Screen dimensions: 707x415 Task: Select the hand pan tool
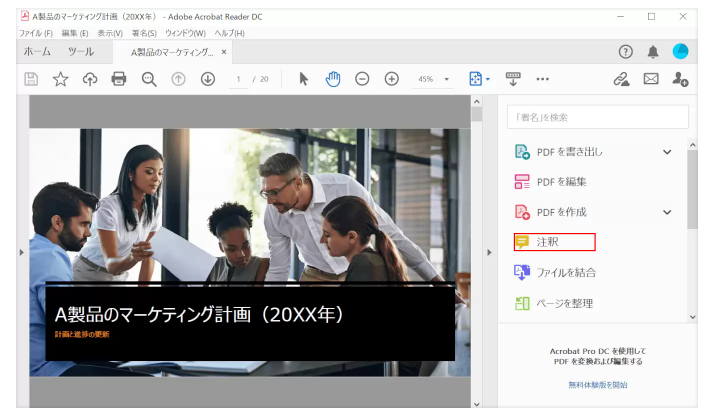point(333,79)
